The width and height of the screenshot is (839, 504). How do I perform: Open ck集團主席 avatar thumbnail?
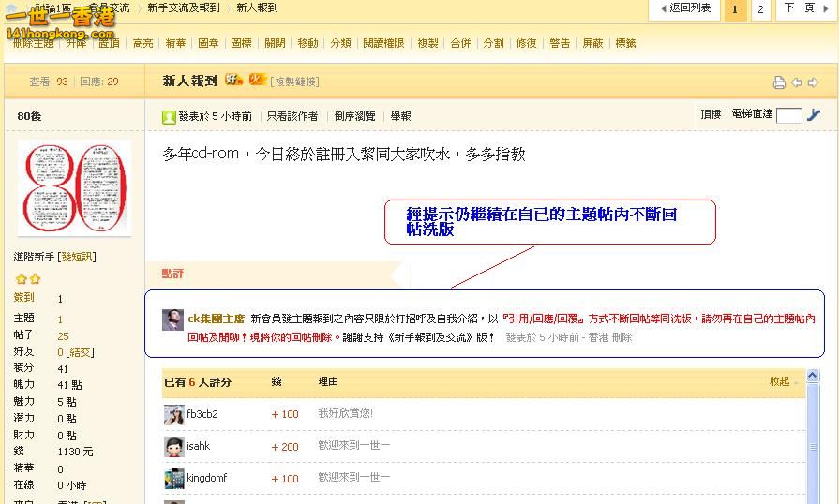click(x=172, y=319)
